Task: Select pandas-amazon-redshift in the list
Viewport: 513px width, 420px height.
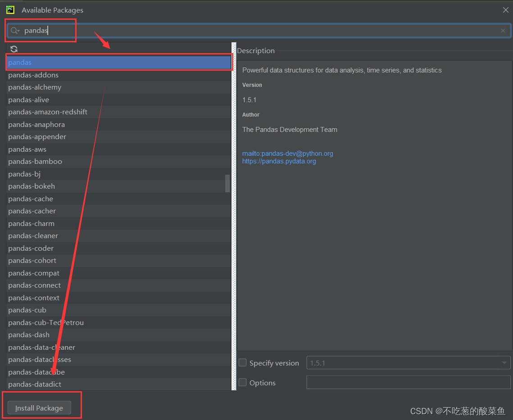Action: tap(118, 112)
